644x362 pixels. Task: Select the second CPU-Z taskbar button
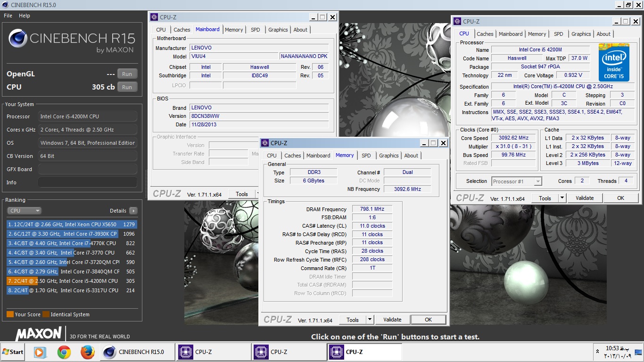tap(289, 352)
